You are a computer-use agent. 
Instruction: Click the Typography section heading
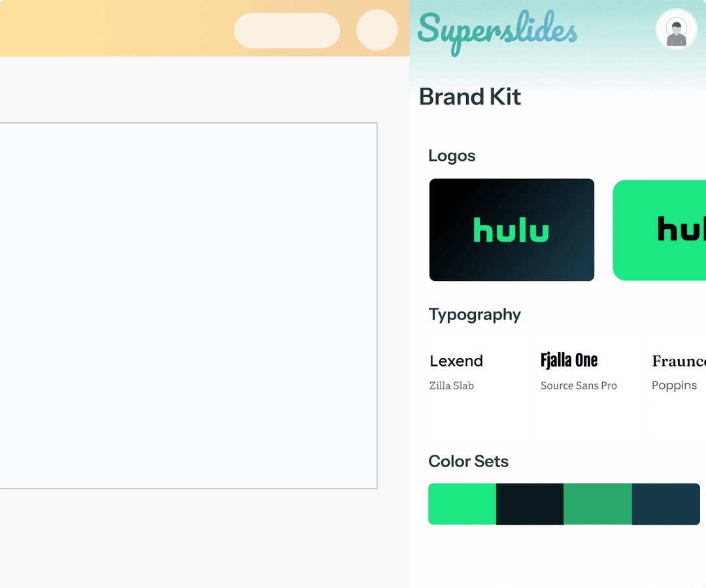[x=475, y=314]
